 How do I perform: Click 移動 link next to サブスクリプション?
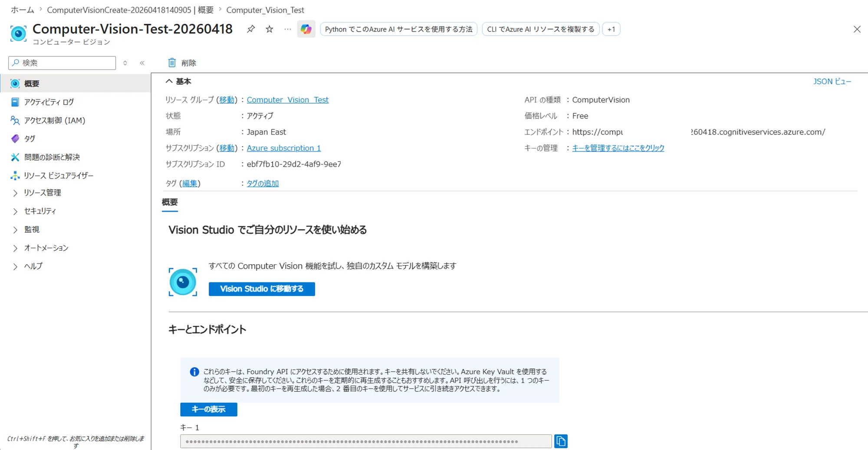[227, 148]
